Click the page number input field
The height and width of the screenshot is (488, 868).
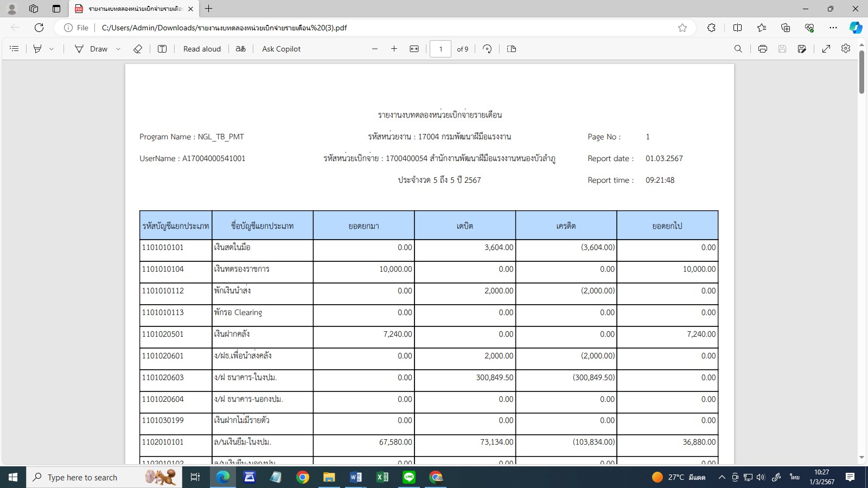441,49
